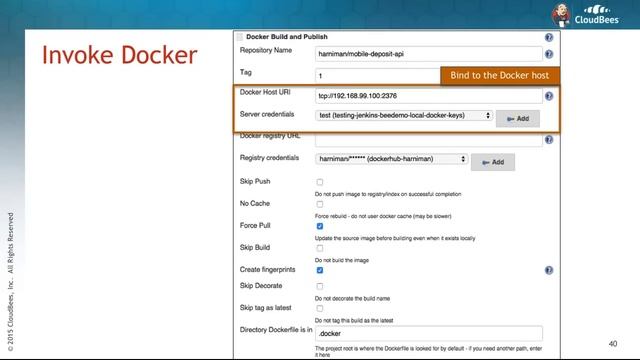Click Add button next to Registry credentials

493,162
